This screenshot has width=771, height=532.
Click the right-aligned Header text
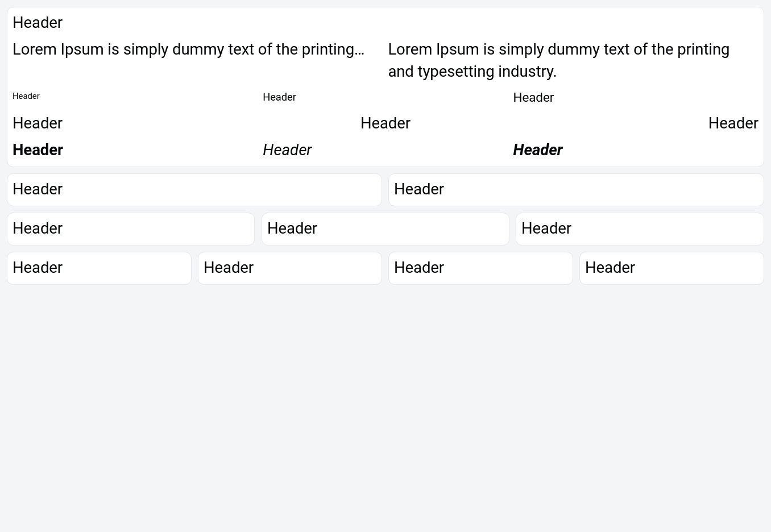(x=733, y=123)
